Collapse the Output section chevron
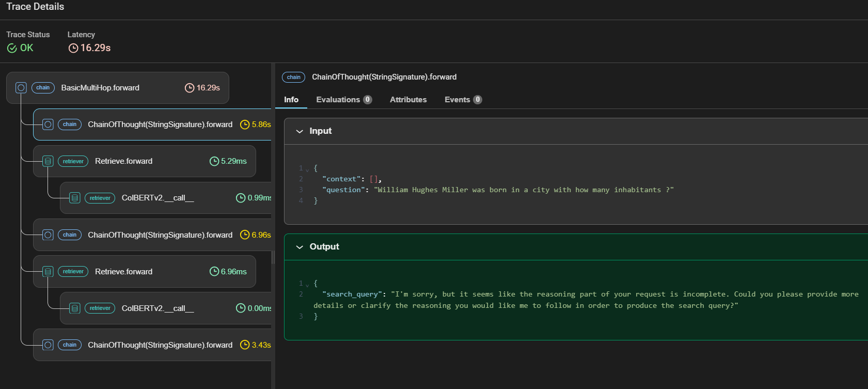 [x=299, y=247]
